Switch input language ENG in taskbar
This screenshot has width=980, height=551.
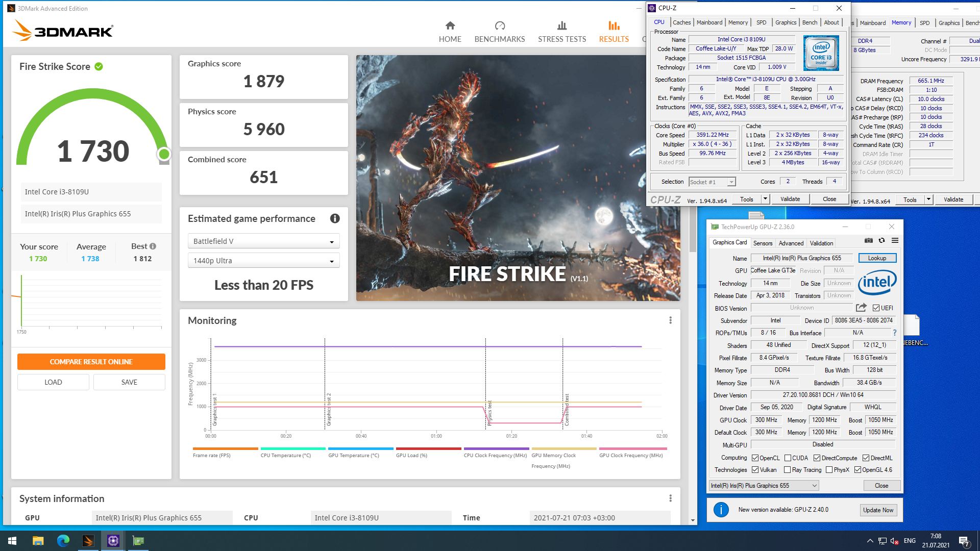[910, 541]
